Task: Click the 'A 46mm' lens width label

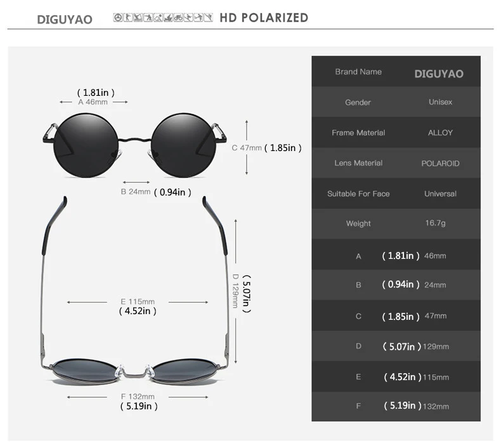Action: [93, 102]
